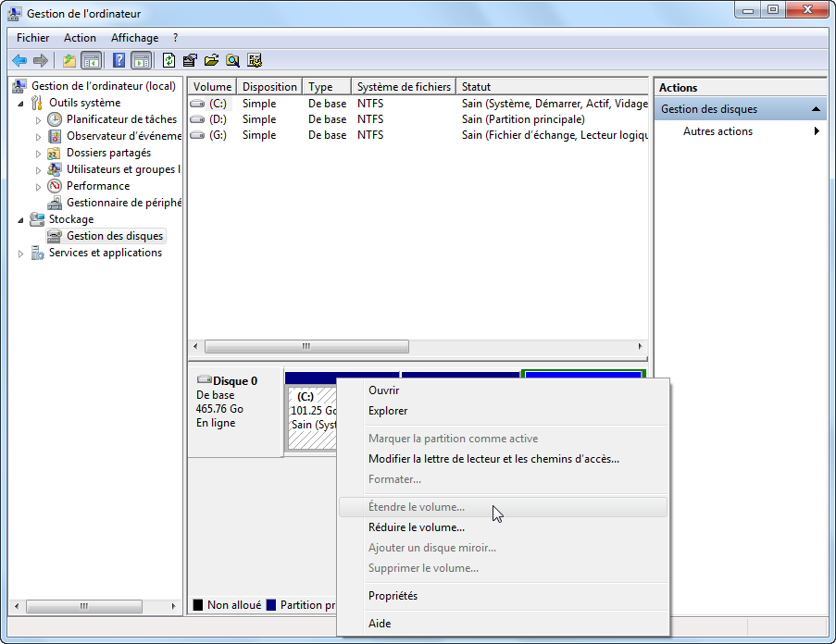The height and width of the screenshot is (644, 836).
Task: Click the blue Help question mark icon
Action: 119,61
